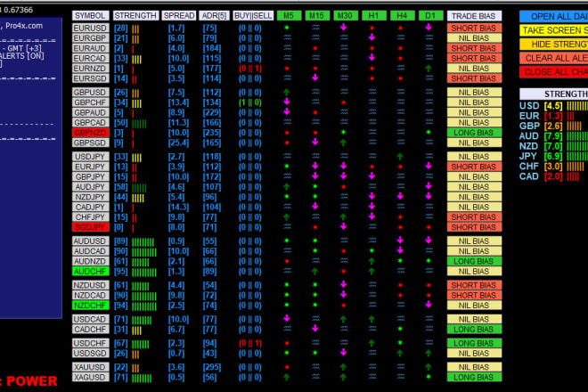Click the USDCHF red (0 || 1) value

(250, 343)
